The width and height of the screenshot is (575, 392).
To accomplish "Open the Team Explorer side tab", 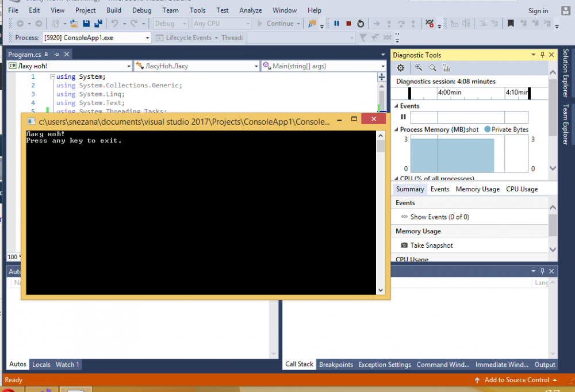I will [x=566, y=124].
